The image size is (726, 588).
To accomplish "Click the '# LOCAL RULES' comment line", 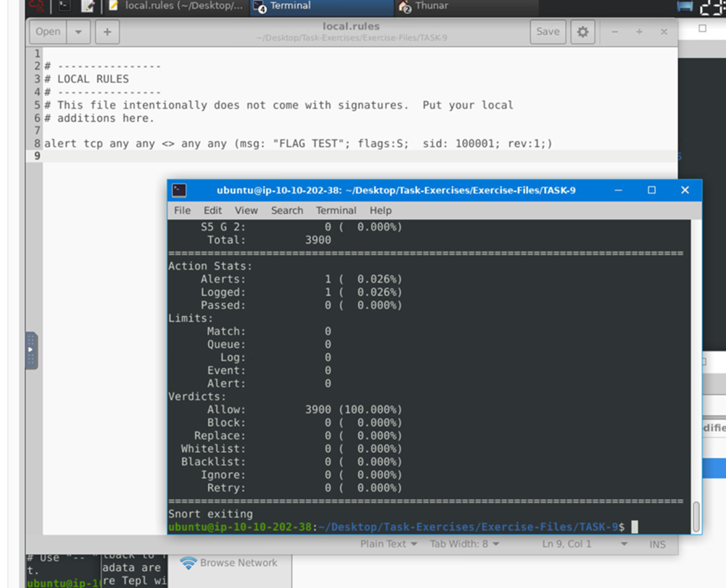I will (86, 79).
